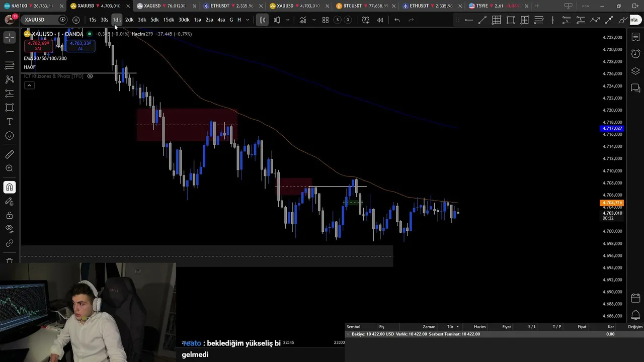Toggle visibility of ICT Killzones & Pivots indicator
Viewport: 644px width, 362px height.
(x=90, y=76)
